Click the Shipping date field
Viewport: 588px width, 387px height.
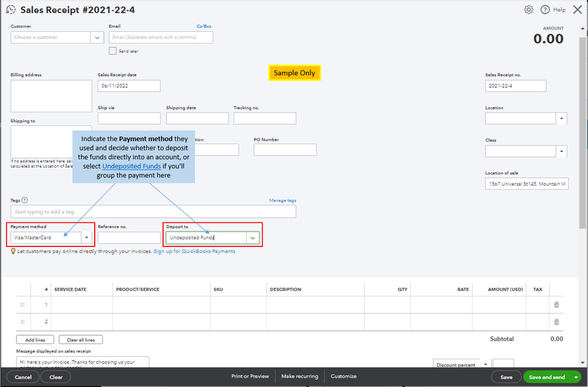[x=197, y=118]
